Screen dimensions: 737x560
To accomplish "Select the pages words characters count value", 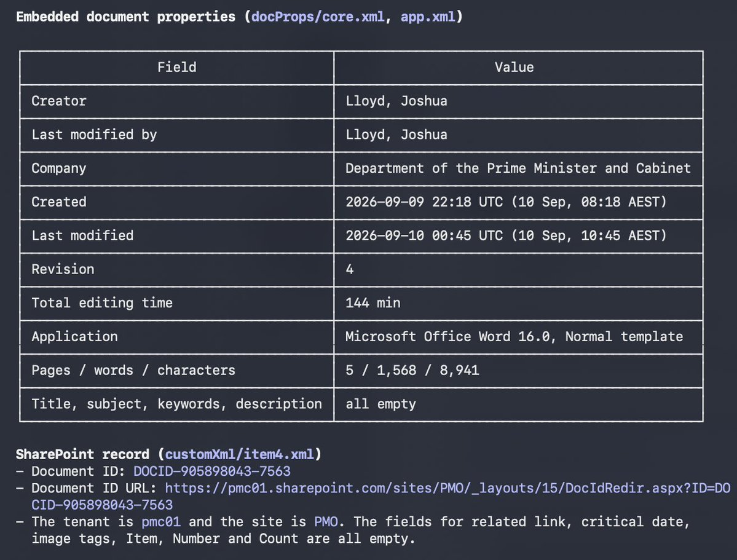I will 412,371.
